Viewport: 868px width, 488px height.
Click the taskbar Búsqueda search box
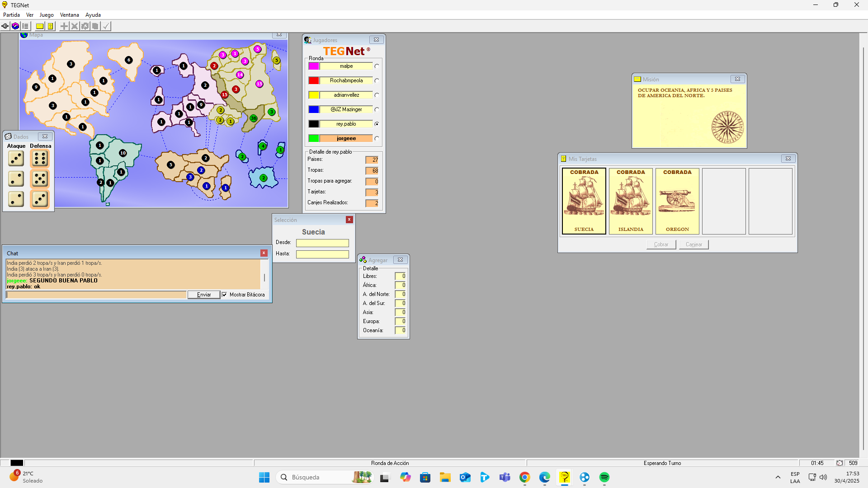click(x=325, y=477)
